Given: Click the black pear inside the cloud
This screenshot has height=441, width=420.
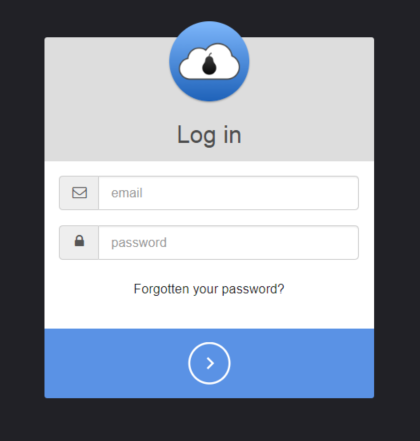Looking at the screenshot, I should click(x=209, y=64).
